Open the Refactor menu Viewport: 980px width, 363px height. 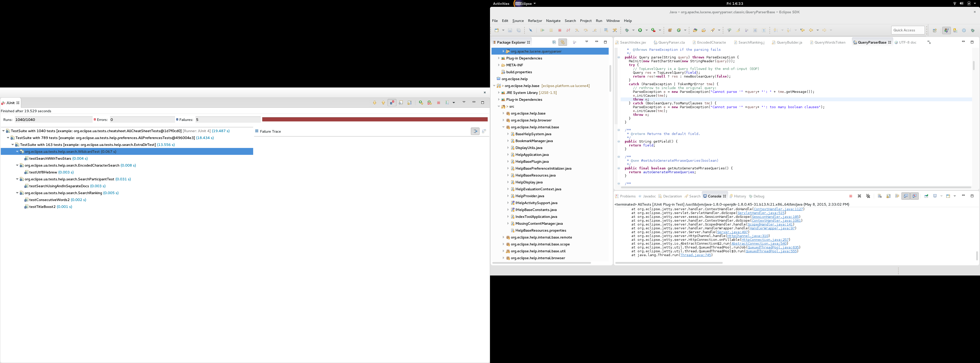(x=534, y=21)
